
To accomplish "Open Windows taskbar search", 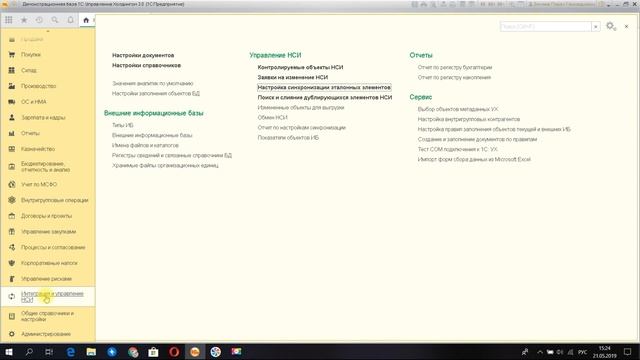I will pos(29,351).
